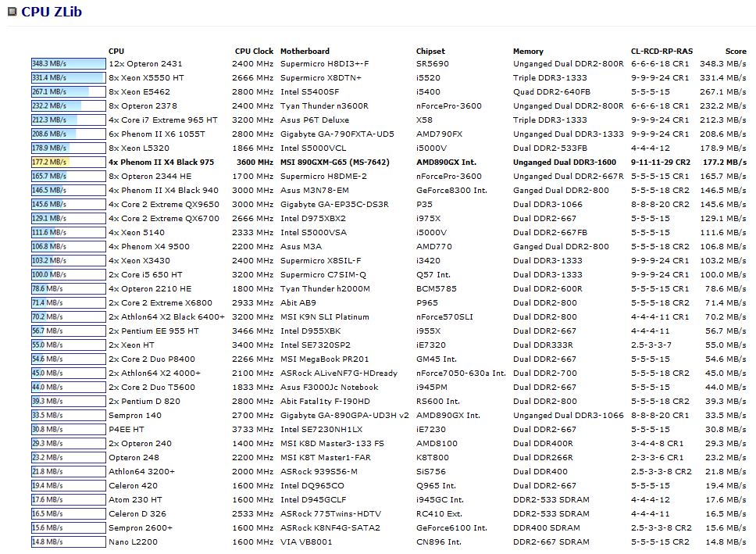
Task: Click the Asus P6T Deluxe motherboard cell
Action: click(x=314, y=120)
